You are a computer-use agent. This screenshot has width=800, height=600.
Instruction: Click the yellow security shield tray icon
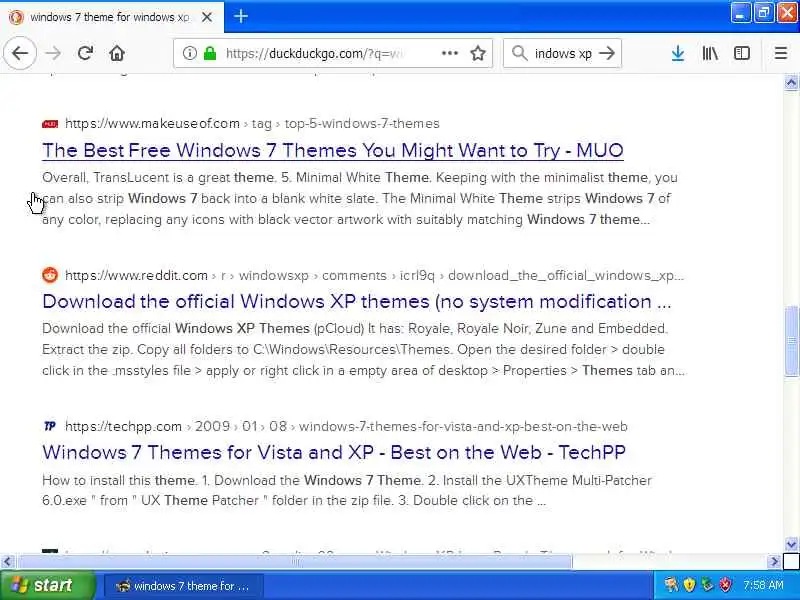[x=689, y=585]
